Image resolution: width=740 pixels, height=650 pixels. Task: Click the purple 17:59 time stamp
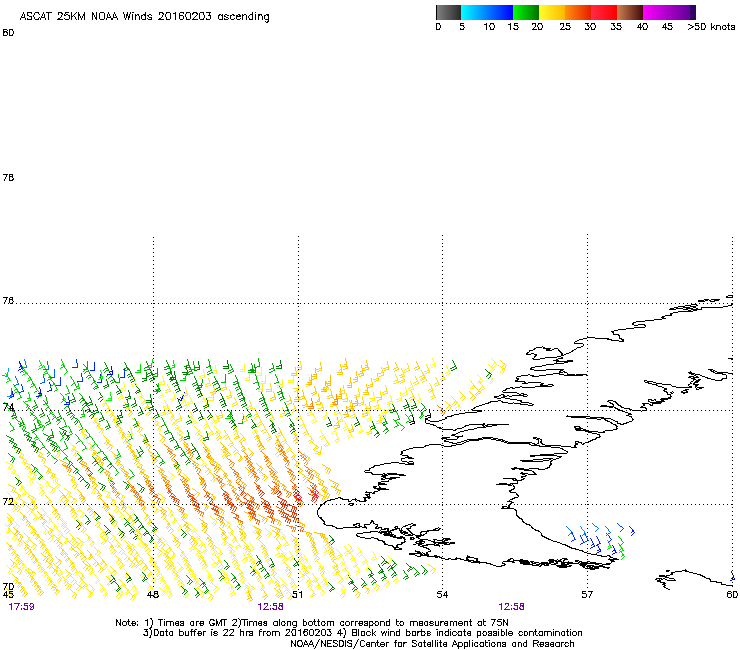(x=21, y=606)
